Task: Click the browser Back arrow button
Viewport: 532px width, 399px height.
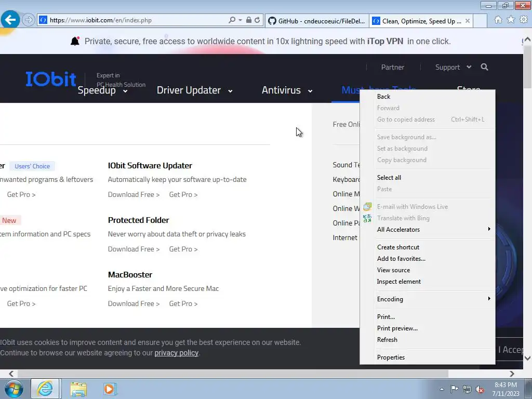Action: pos(10,20)
